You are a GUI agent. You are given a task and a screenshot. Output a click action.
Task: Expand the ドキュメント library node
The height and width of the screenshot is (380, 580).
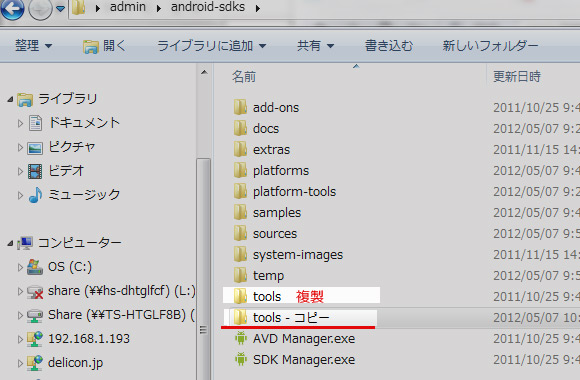pyautogui.click(x=20, y=123)
